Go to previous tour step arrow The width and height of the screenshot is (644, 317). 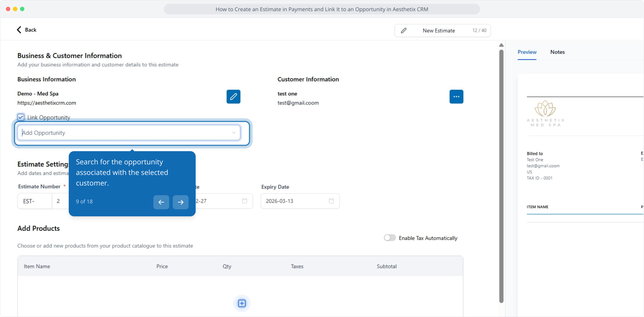[x=161, y=202]
